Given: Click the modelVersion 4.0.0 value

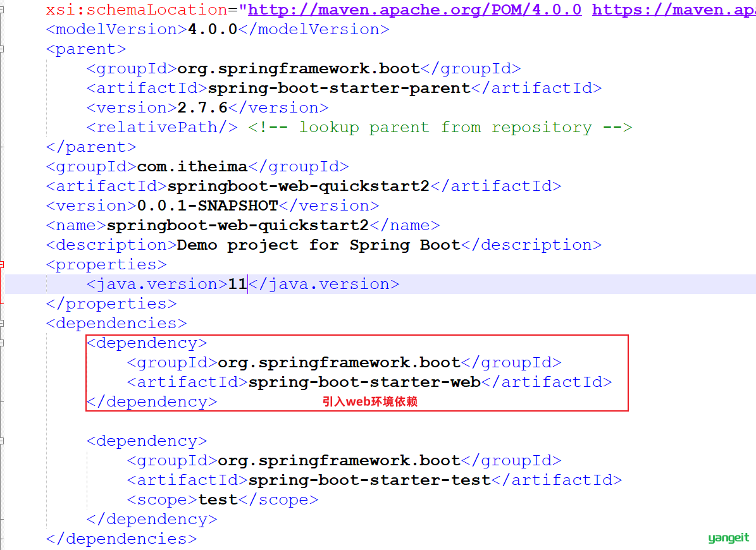Looking at the screenshot, I should click(212, 29).
